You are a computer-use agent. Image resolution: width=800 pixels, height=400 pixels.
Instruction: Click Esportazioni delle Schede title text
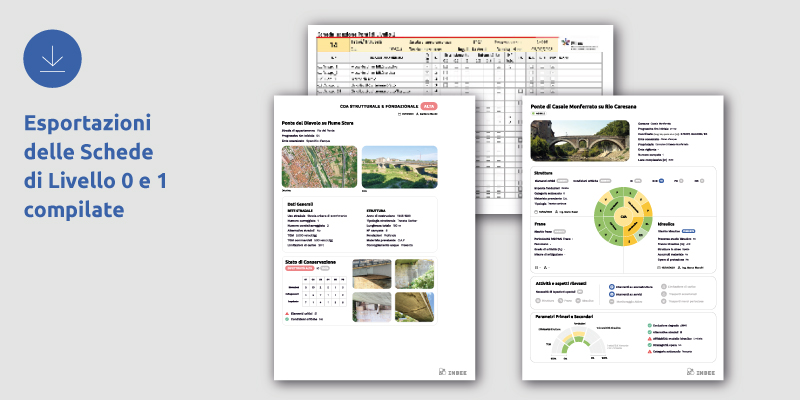pos(88,167)
